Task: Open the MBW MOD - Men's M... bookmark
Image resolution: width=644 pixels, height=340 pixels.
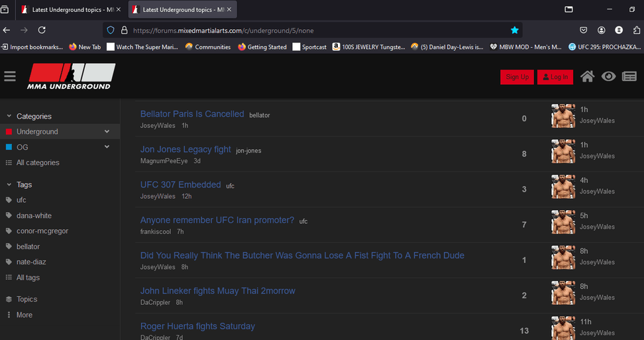Action: coord(525,47)
